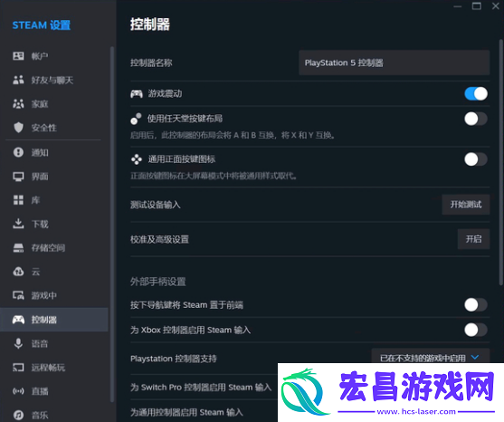Click the Notifications (通知) exclamation icon
Viewport: 504px width, 422px height.
[18, 152]
